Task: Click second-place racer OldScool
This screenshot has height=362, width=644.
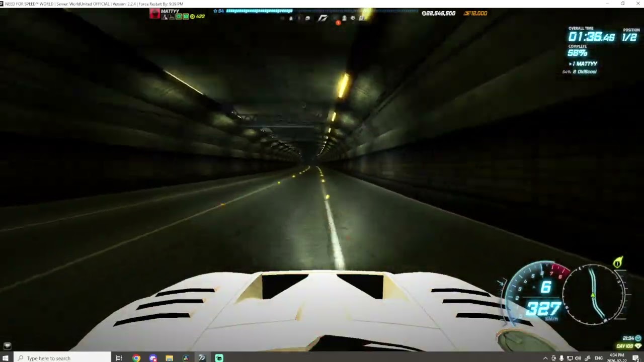Action: click(587, 72)
